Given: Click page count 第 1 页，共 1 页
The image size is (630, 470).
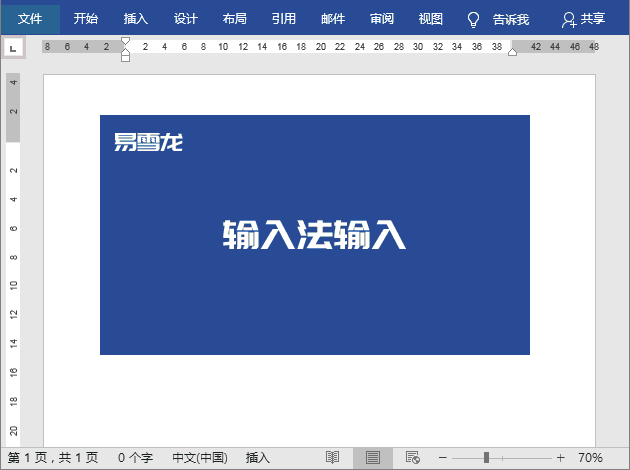Looking at the screenshot, I should [x=53, y=458].
